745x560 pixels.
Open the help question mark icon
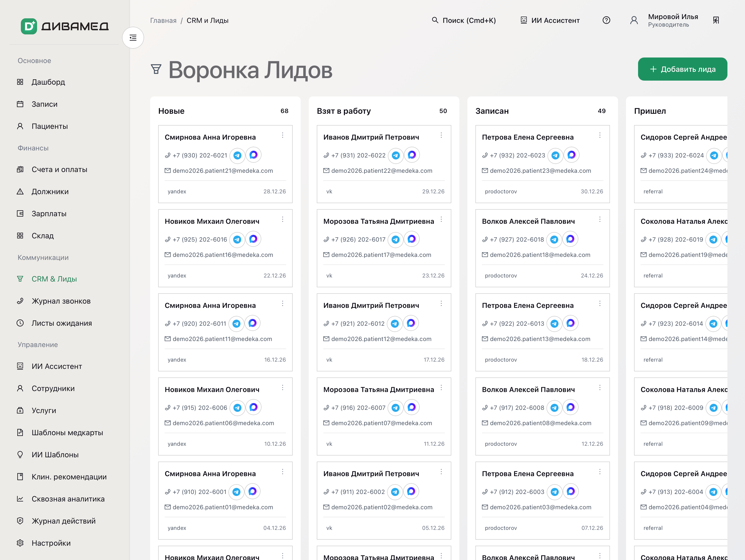[606, 20]
